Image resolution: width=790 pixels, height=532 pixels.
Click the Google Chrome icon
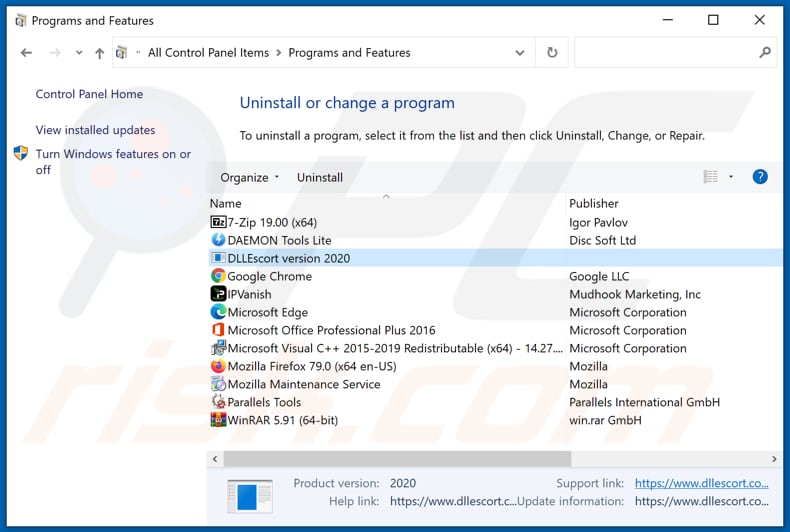tap(218, 276)
